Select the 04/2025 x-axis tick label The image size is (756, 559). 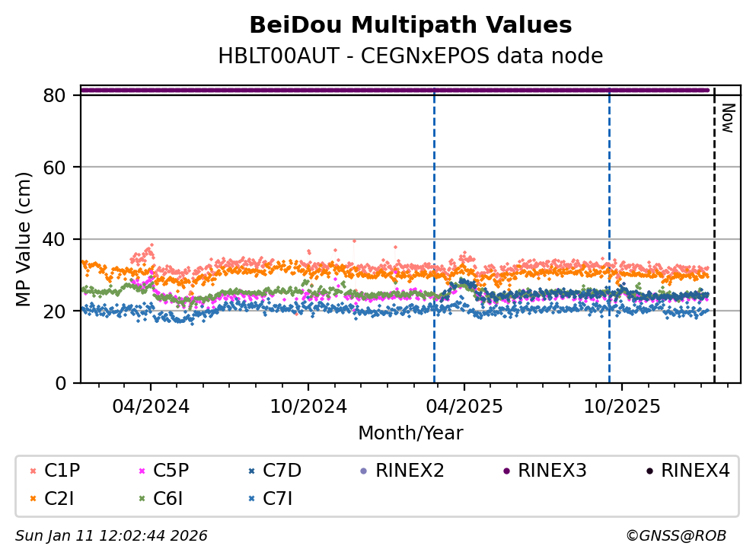click(x=464, y=406)
